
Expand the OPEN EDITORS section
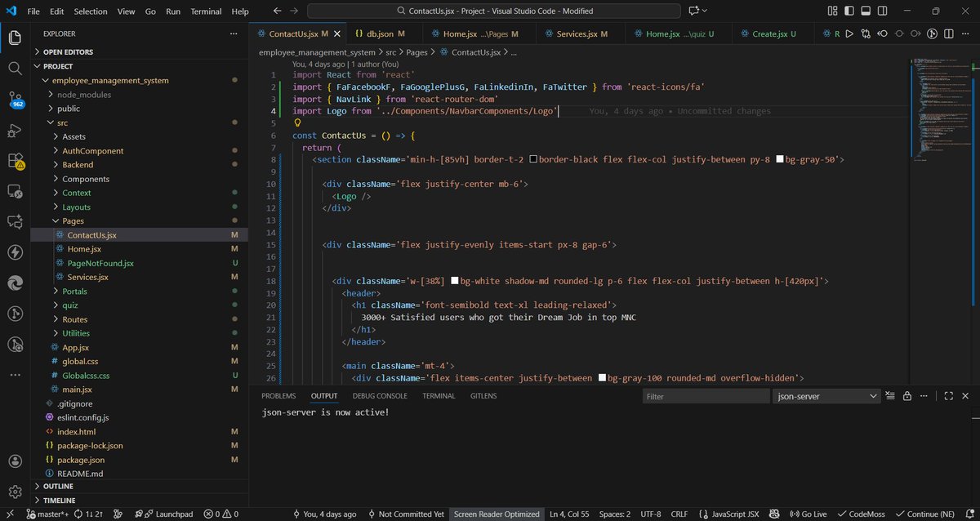[139, 51]
